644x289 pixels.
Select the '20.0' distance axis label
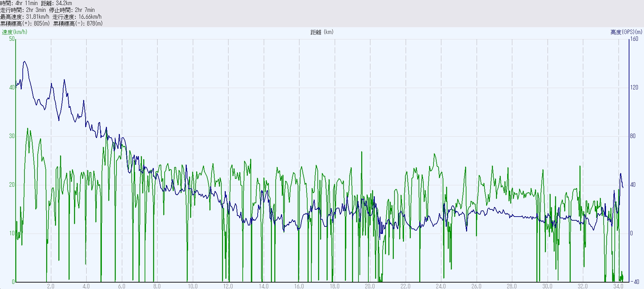coord(370,286)
